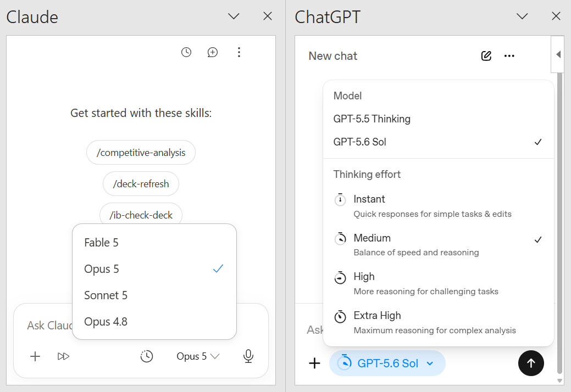Viewport: 571px width, 392px height.
Task: Click timer clock icon beside Opus 5 selector
Action: 147,356
